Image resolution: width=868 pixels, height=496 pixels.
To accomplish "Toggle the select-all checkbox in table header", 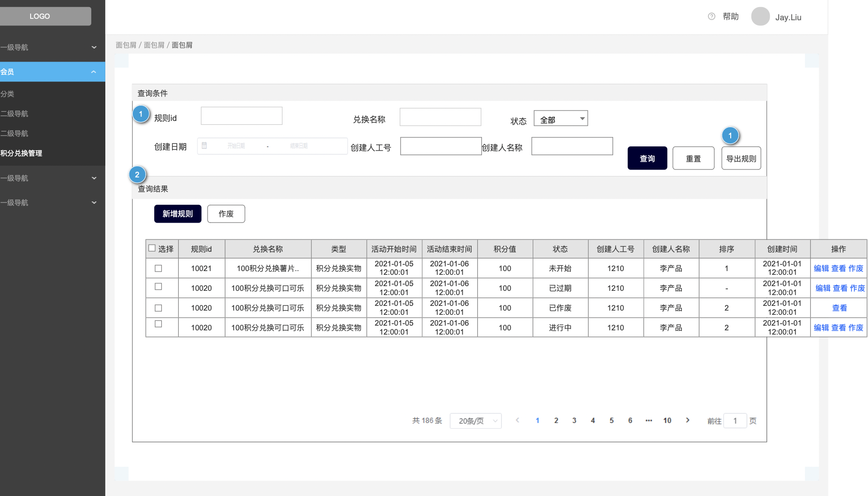I will coord(152,248).
